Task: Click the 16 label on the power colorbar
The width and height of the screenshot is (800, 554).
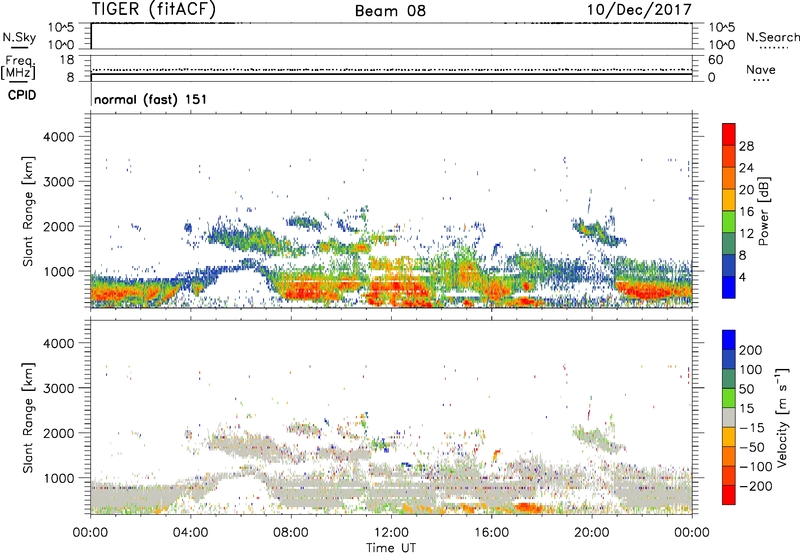Action: 746,212
